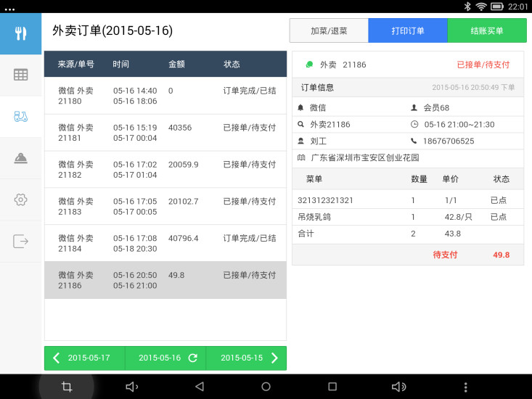Select order 21184 row in list
The width and height of the screenshot is (532, 399).
(165, 243)
